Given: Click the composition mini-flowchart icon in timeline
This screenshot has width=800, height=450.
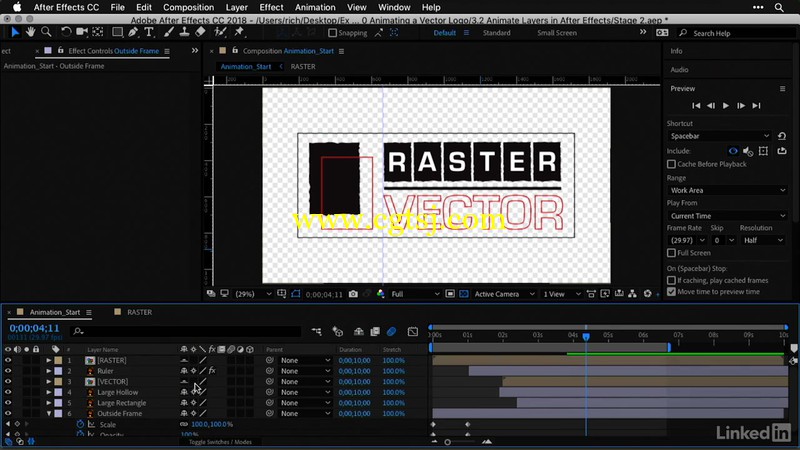Looking at the screenshot, I should (316, 332).
